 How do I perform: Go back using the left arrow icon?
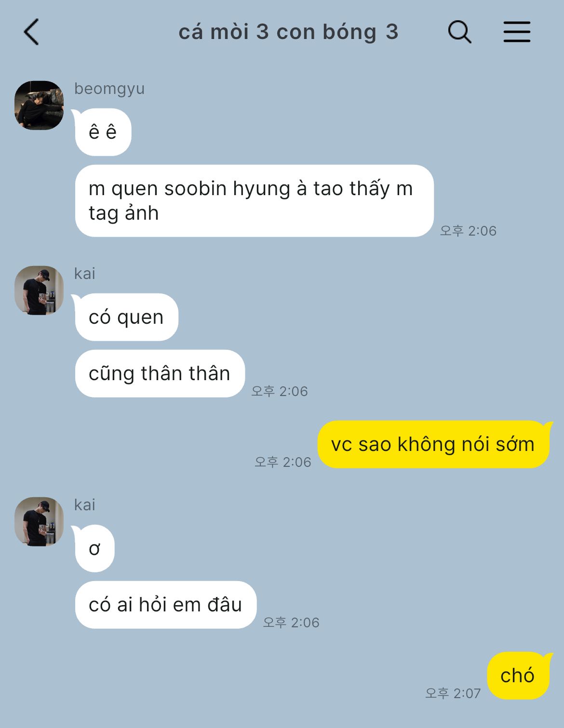tap(31, 32)
